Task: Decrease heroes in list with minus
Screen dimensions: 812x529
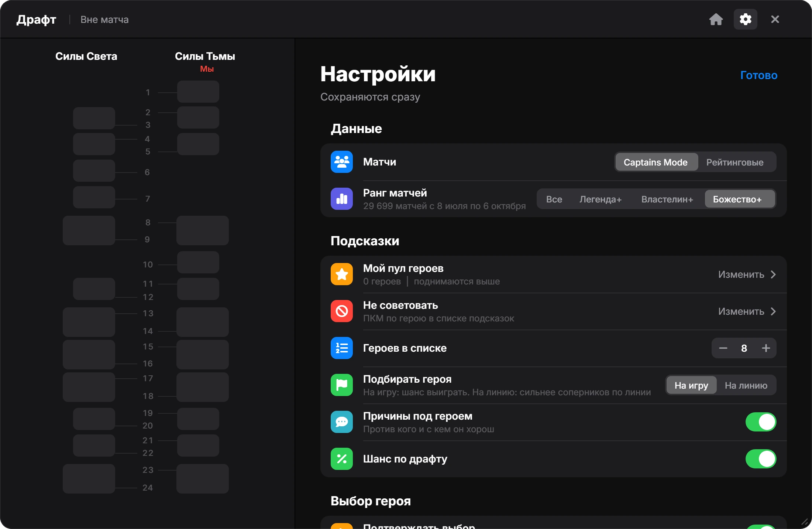Action: pyautogui.click(x=723, y=348)
